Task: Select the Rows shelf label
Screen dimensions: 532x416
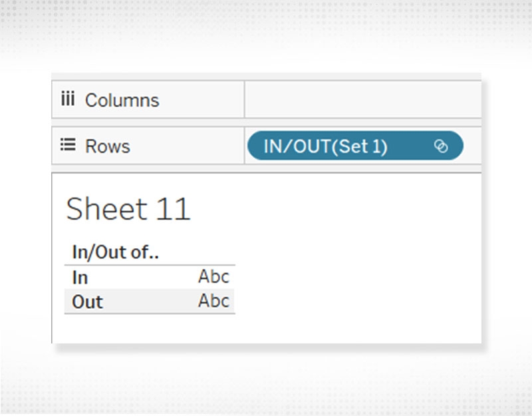Action: coord(108,146)
